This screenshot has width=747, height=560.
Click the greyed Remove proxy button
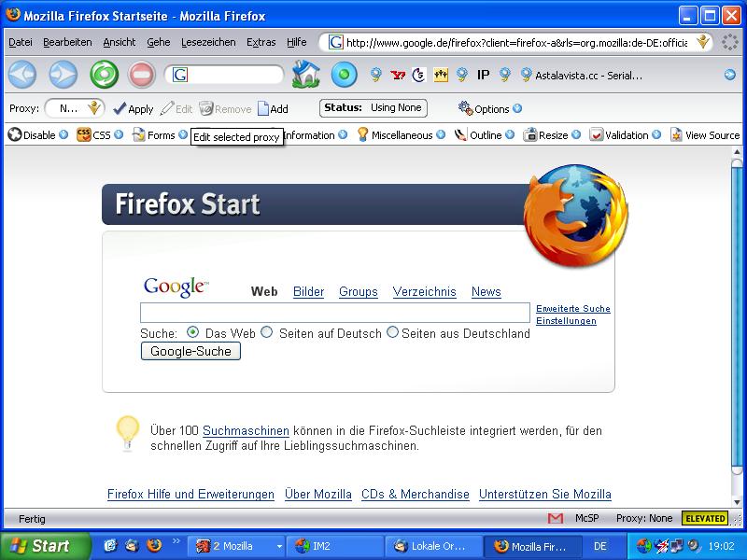pyautogui.click(x=225, y=109)
